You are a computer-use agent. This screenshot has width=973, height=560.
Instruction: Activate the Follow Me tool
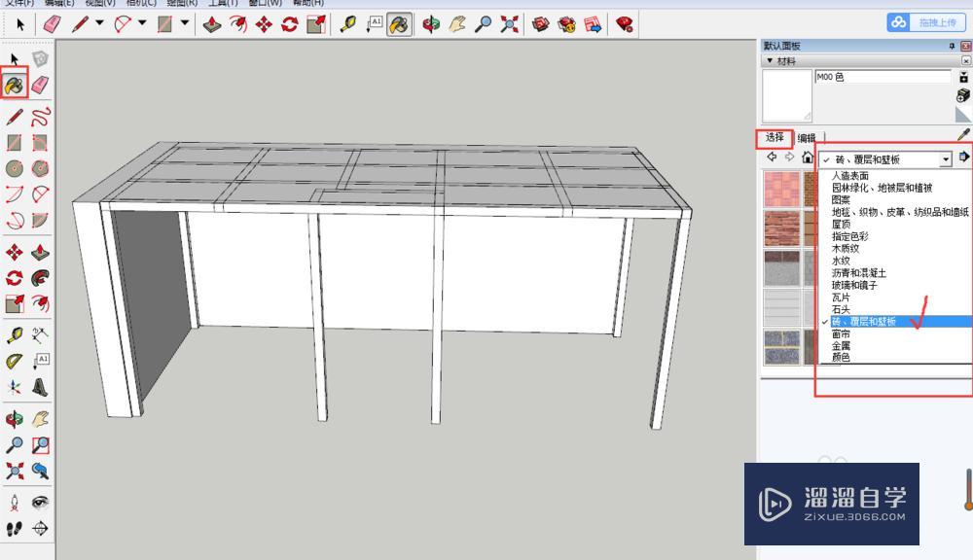(x=40, y=278)
